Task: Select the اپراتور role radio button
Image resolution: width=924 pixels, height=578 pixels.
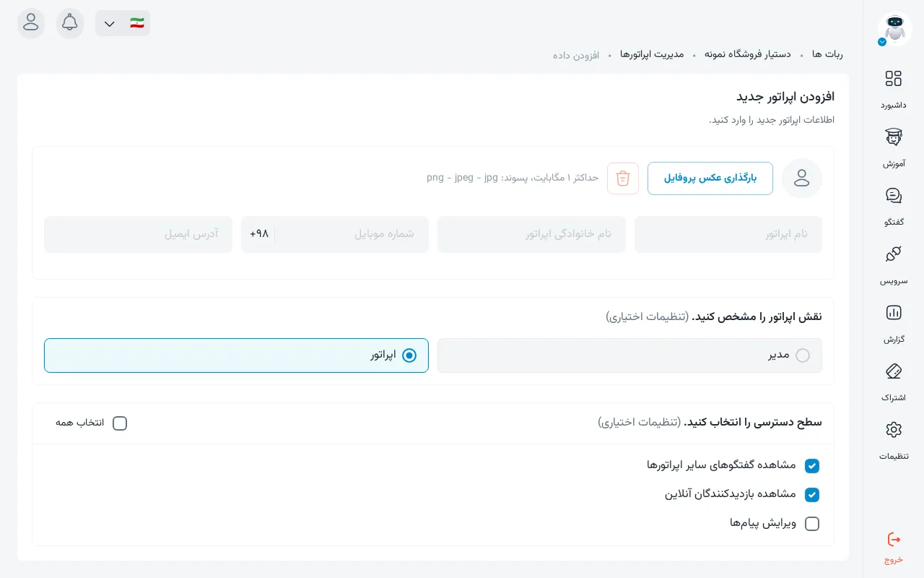Action: coord(409,355)
